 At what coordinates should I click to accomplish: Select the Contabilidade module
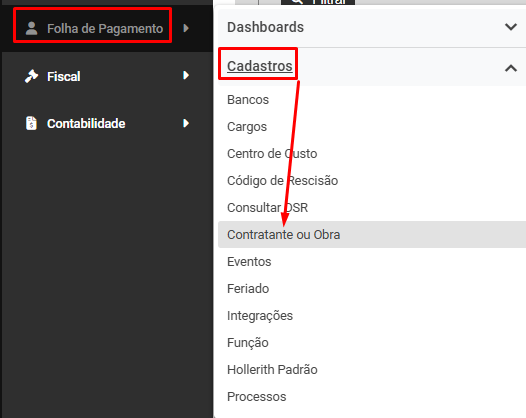click(86, 124)
